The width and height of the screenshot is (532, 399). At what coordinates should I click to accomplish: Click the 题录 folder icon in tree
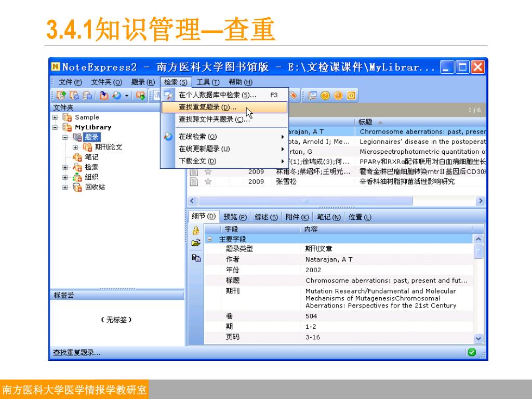coord(77,137)
